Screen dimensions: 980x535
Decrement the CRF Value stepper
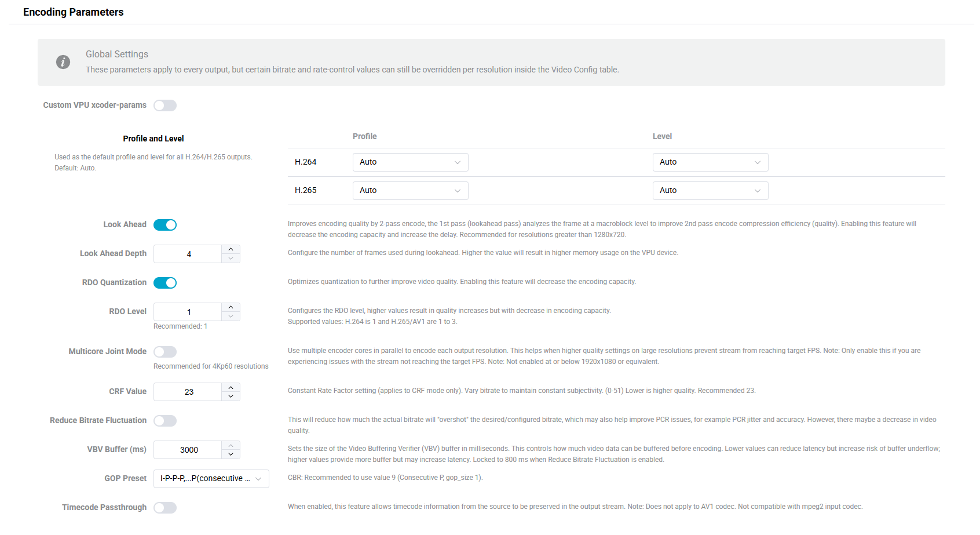click(231, 396)
